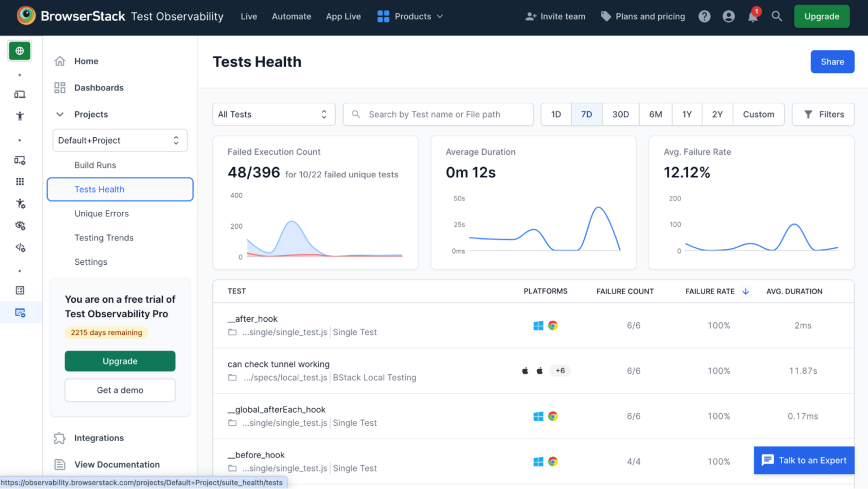
Task: Select the highlighted Test Observability icon in left rail
Action: 20,312
